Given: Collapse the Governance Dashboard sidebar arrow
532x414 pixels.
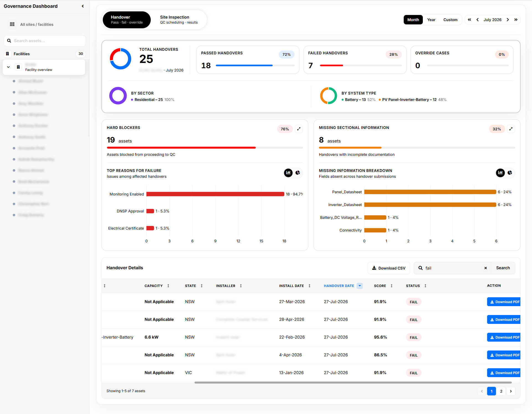Looking at the screenshot, I should pyautogui.click(x=83, y=6).
